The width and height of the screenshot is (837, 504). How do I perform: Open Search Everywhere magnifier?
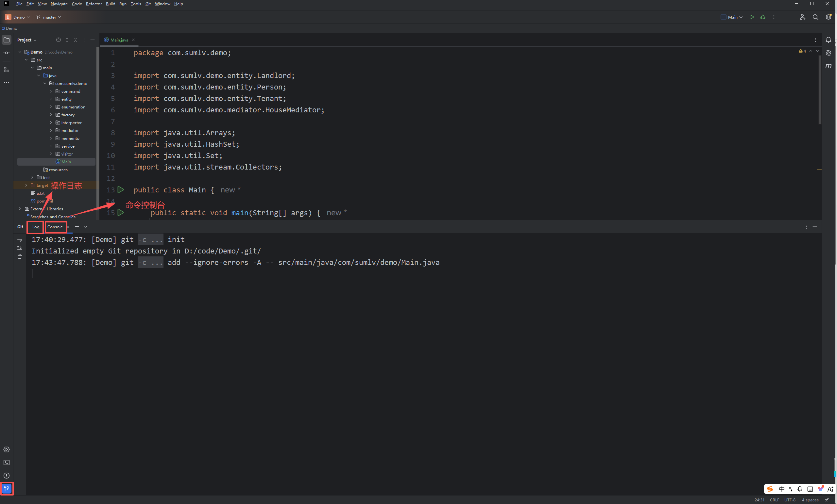pyautogui.click(x=815, y=17)
